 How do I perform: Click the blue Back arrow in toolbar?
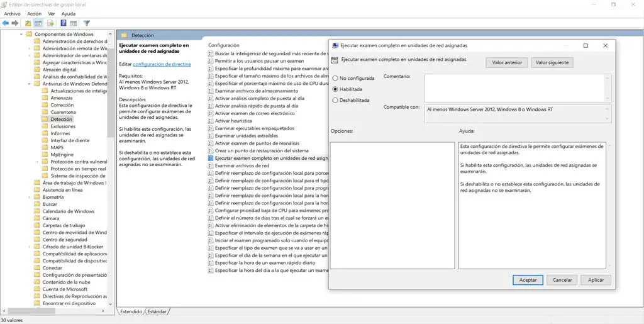pyautogui.click(x=5, y=23)
